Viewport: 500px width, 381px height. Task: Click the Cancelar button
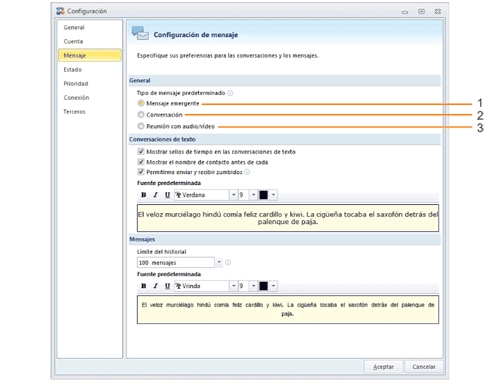point(424,367)
